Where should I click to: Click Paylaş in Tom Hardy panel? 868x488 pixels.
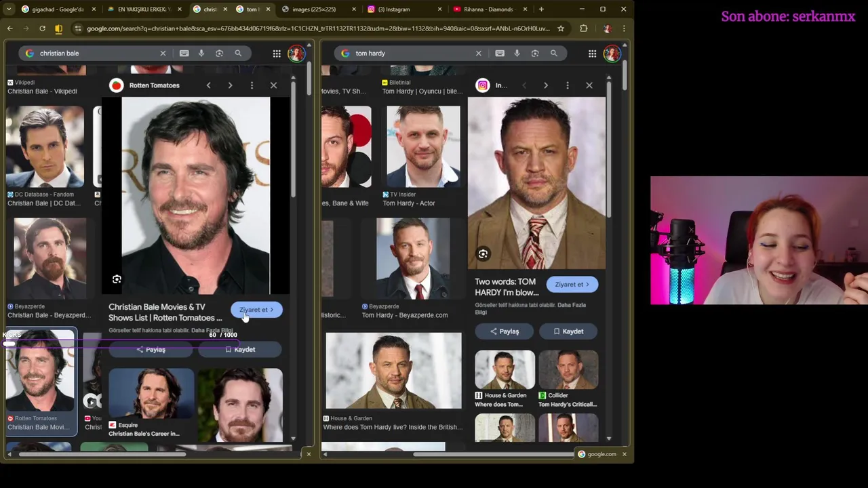click(x=505, y=331)
